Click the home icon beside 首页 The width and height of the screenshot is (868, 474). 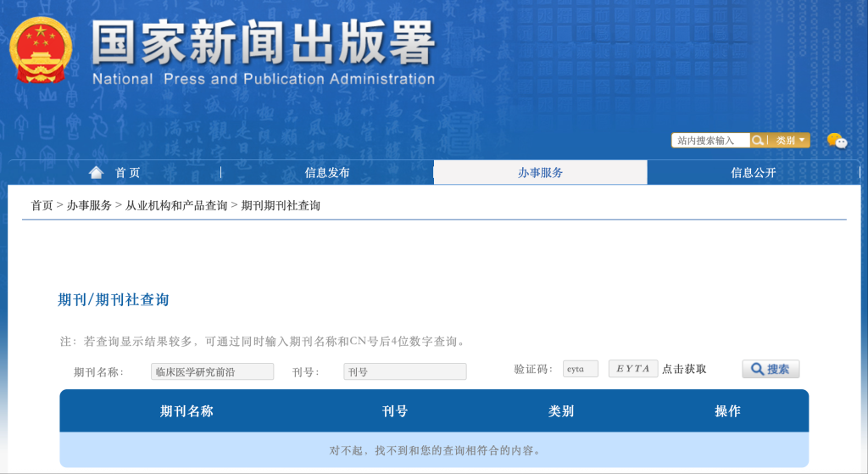[x=97, y=172]
